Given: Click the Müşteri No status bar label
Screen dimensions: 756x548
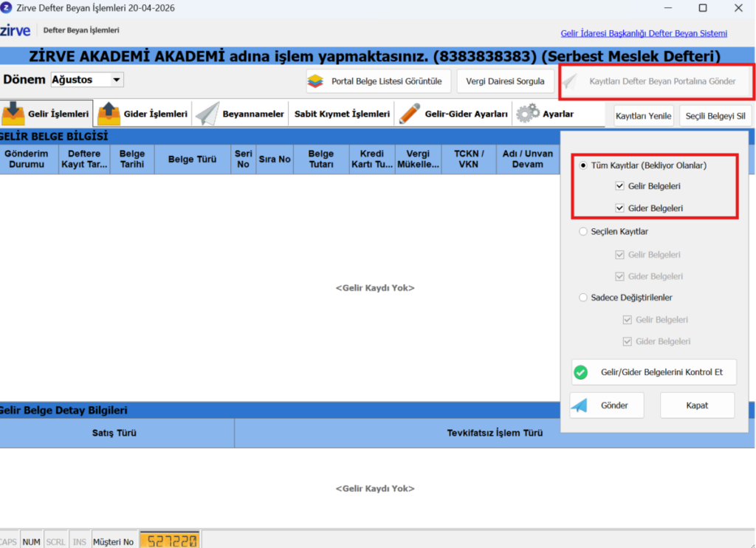Looking at the screenshot, I should (x=113, y=542).
